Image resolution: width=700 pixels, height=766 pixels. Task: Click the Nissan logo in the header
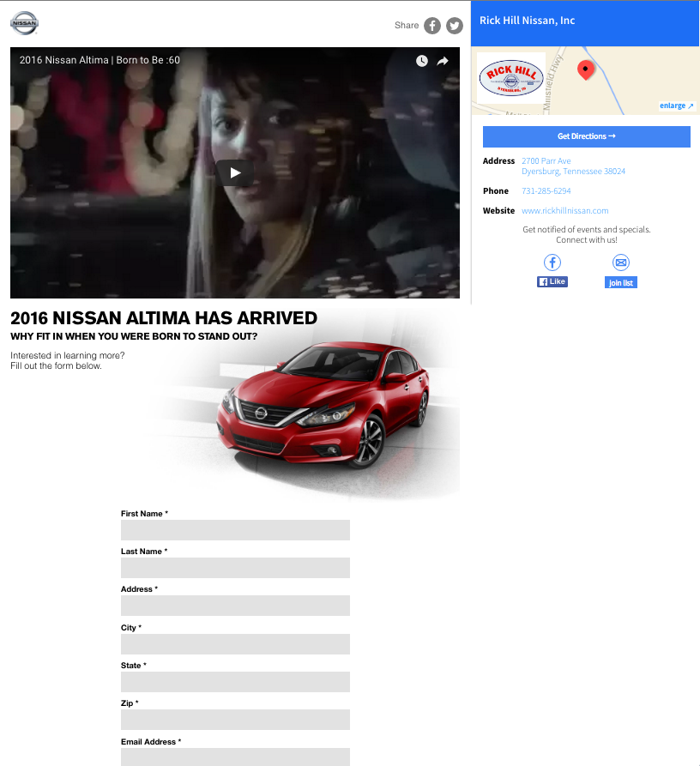tap(24, 23)
